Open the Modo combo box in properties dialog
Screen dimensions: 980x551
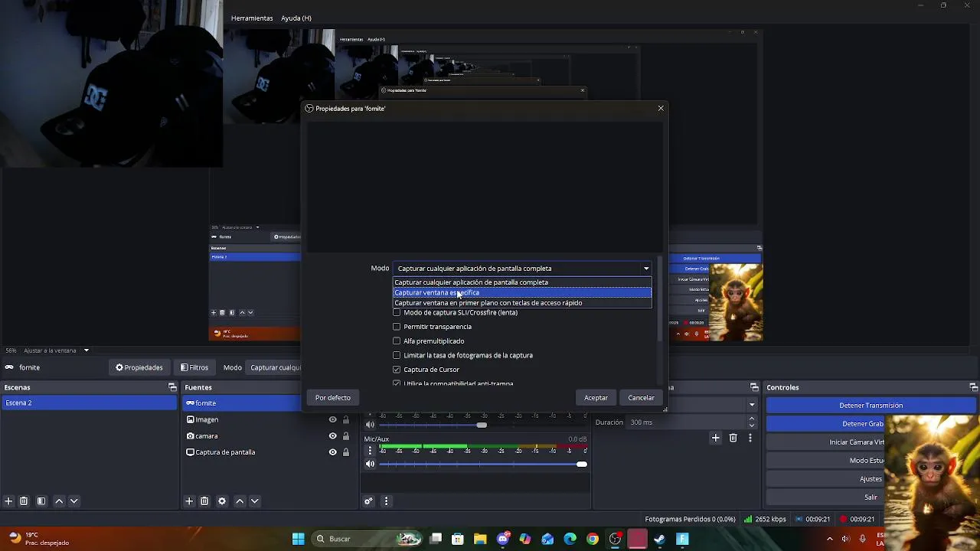(x=522, y=269)
